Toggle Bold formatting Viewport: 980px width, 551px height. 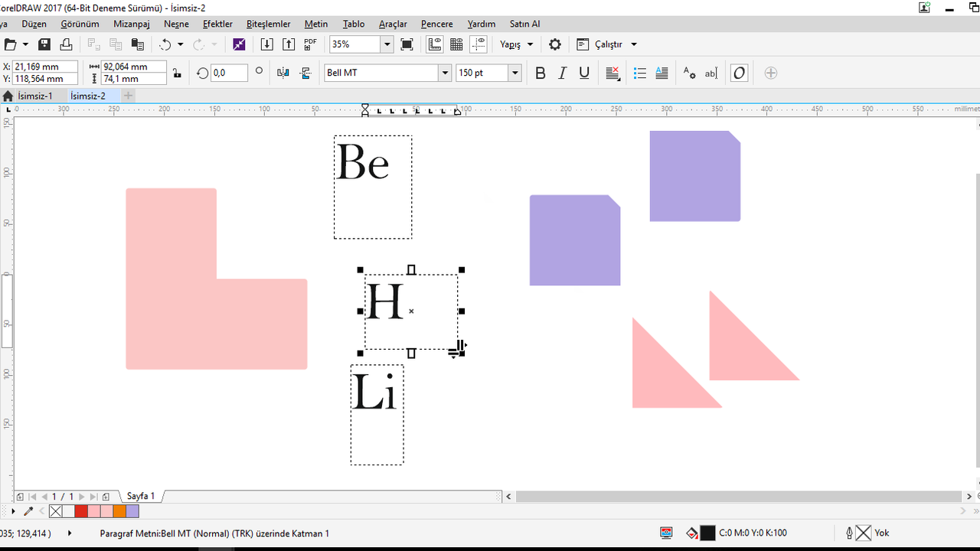(x=541, y=73)
